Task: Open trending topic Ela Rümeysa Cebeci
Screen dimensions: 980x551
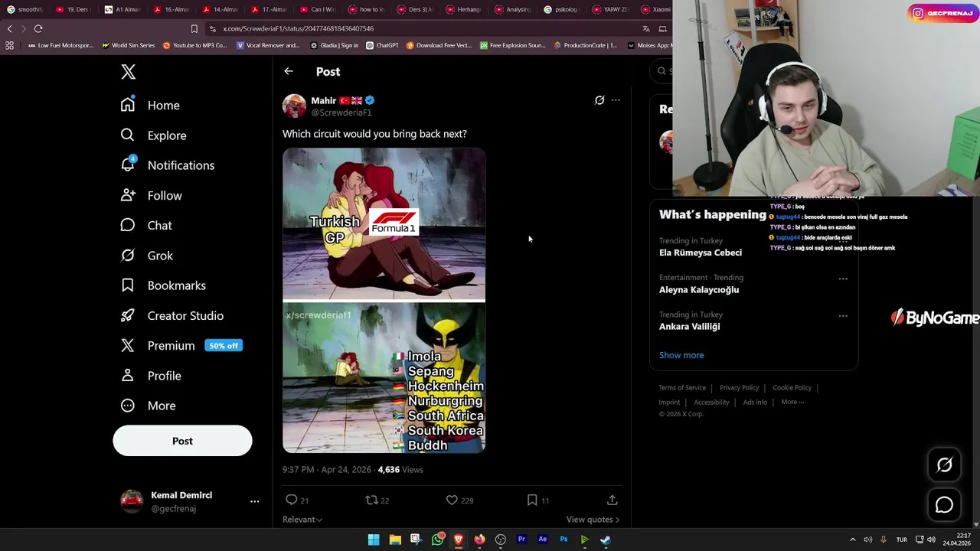Action: pyautogui.click(x=700, y=253)
